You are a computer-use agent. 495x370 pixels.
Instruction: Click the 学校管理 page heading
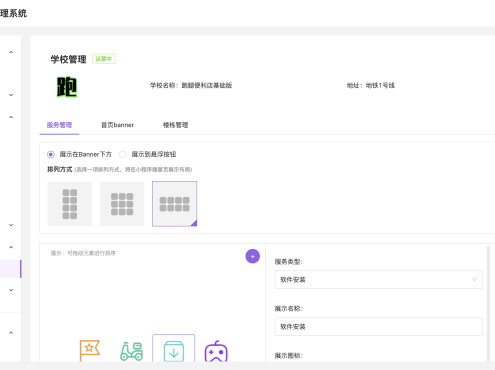point(68,59)
